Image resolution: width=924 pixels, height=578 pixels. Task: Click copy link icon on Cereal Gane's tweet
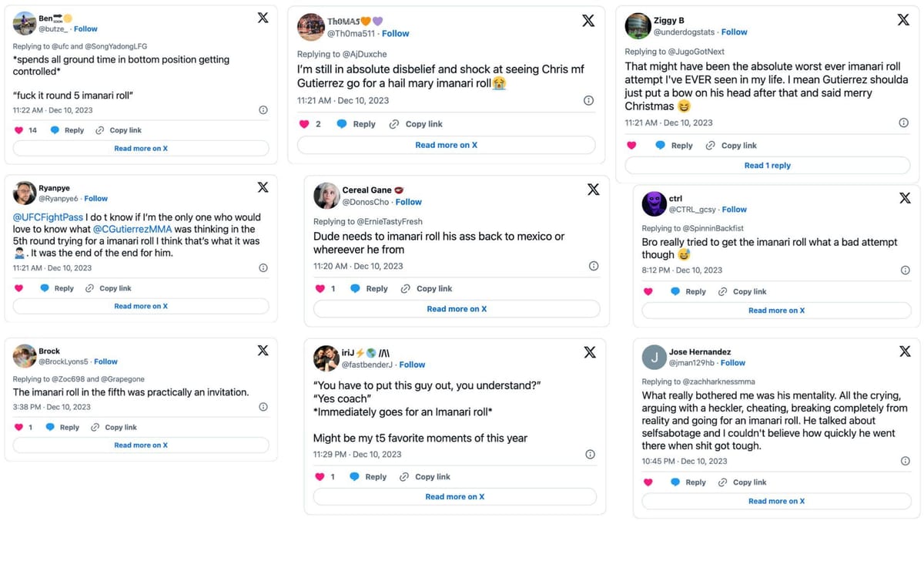click(x=405, y=289)
